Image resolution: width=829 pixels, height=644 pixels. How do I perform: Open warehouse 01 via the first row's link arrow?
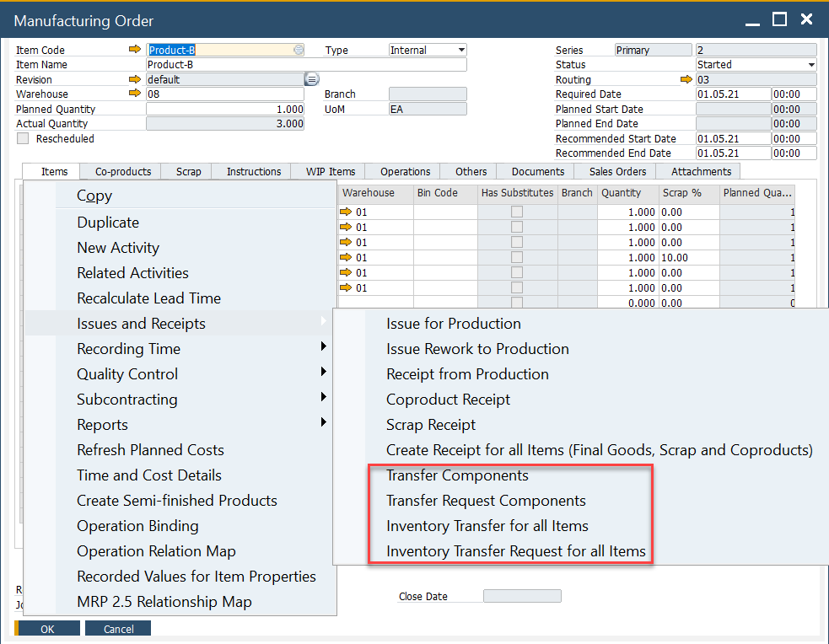(x=345, y=212)
